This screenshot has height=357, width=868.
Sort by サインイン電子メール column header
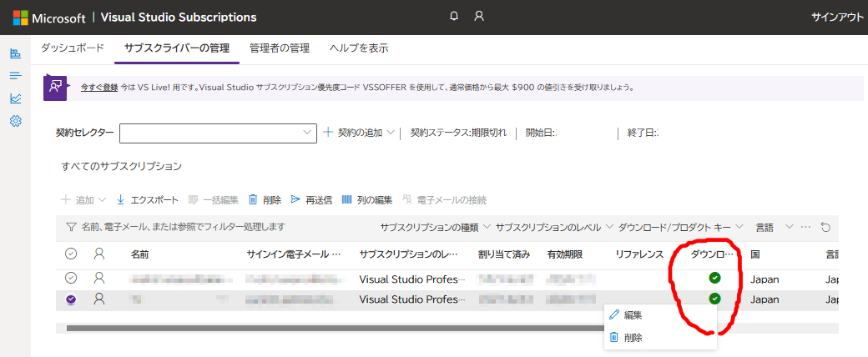coord(294,254)
